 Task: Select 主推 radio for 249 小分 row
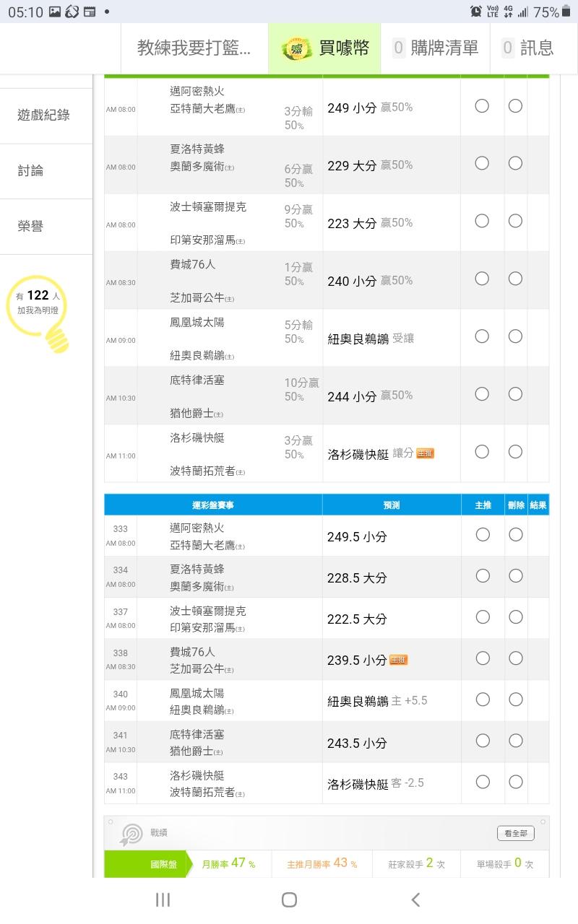[x=482, y=106]
